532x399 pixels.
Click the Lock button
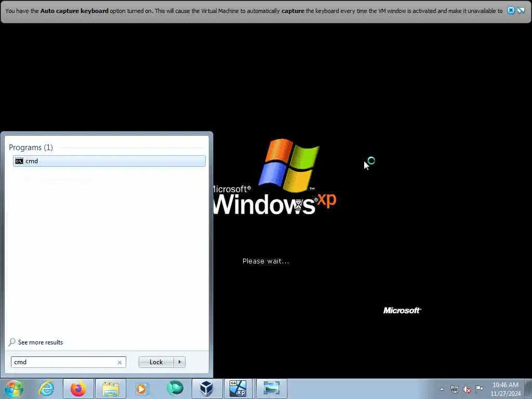coord(156,362)
